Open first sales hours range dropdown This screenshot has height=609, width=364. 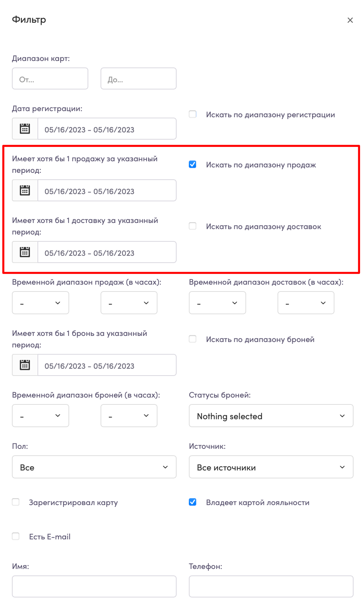click(x=40, y=303)
